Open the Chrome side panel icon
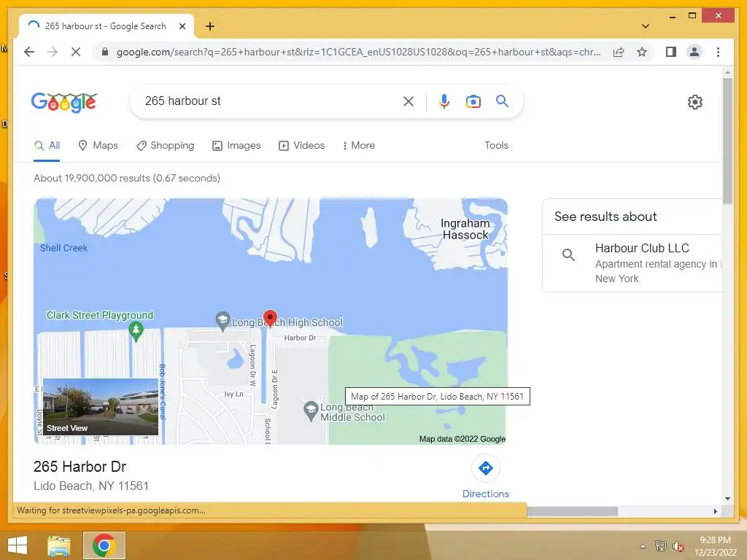Viewport: 747px width, 560px height. (x=671, y=52)
